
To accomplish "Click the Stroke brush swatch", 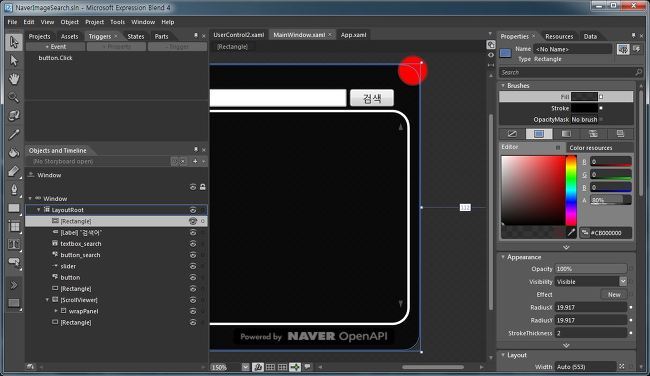I will click(x=584, y=108).
